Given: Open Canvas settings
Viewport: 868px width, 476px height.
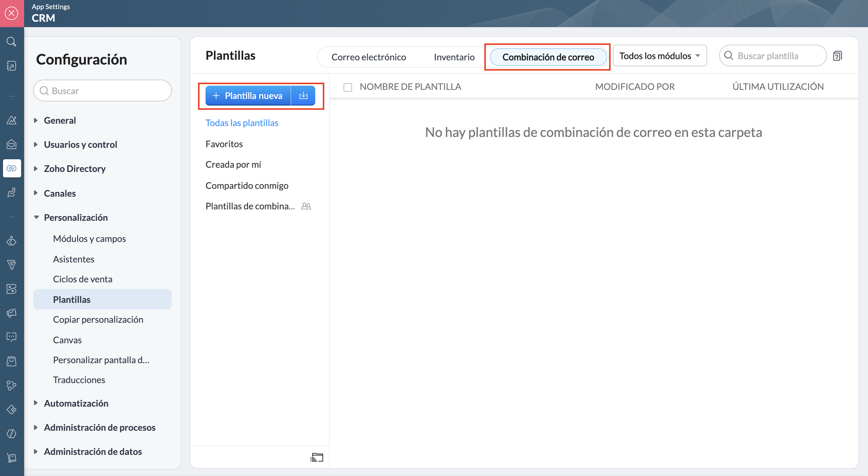Looking at the screenshot, I should pos(67,340).
